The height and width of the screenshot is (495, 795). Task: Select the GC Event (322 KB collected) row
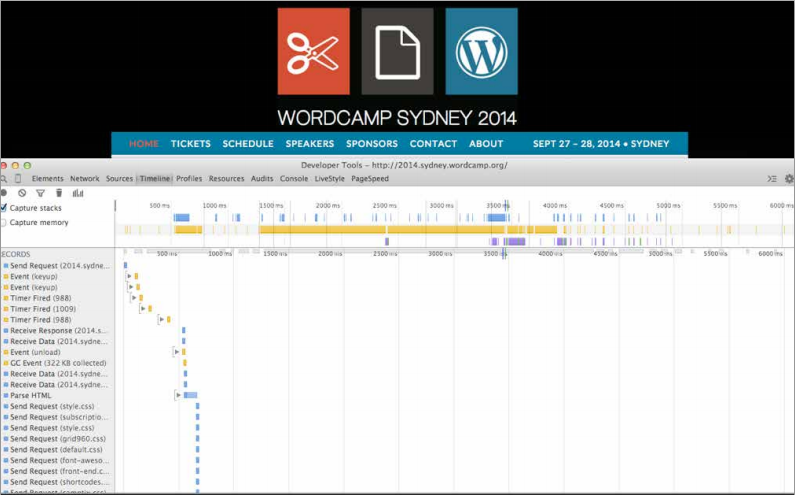point(57,363)
